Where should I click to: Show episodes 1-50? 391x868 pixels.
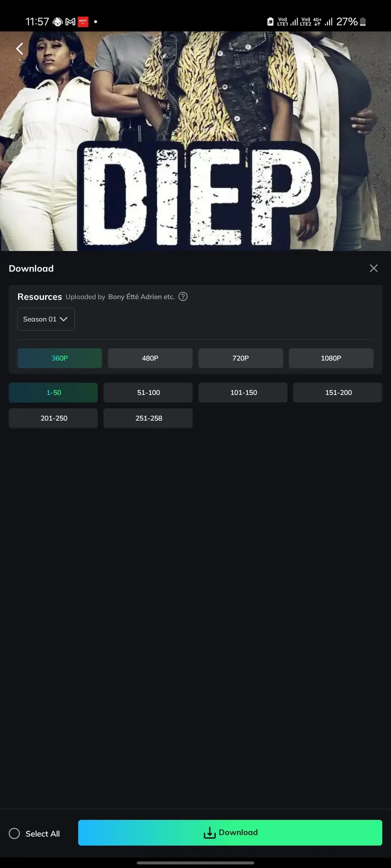(53, 392)
